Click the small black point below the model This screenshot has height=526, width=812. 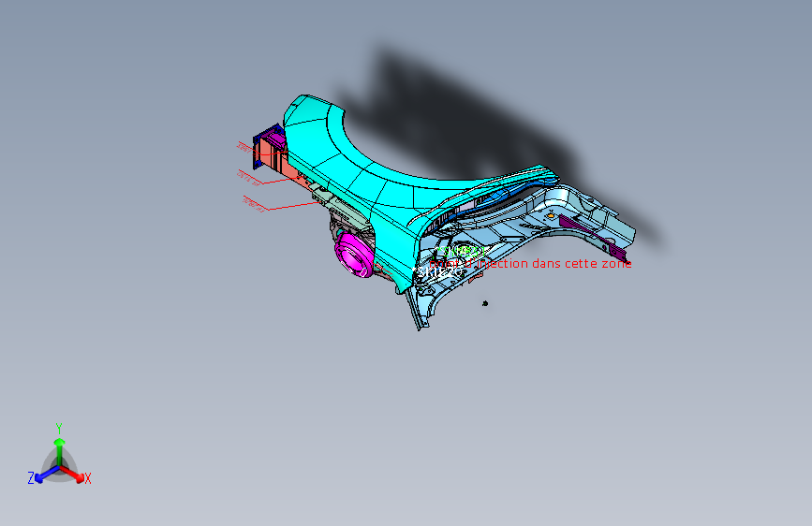coord(485,303)
